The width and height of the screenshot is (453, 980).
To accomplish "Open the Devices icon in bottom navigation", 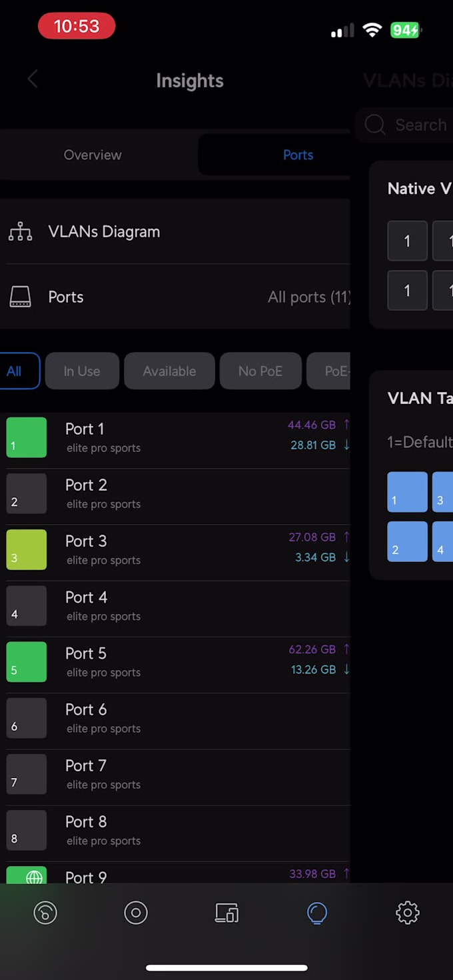I will coord(226,913).
